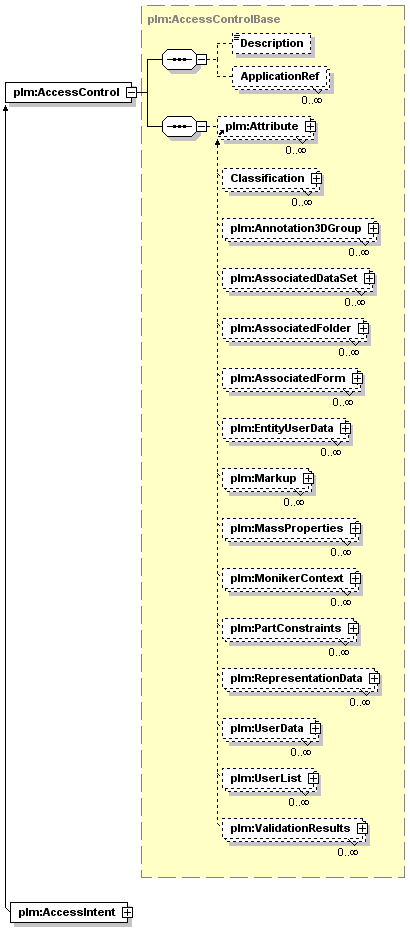Expand plm:AssociatedDataSet plus icon
This screenshot has height=928, width=410.
click(369, 278)
